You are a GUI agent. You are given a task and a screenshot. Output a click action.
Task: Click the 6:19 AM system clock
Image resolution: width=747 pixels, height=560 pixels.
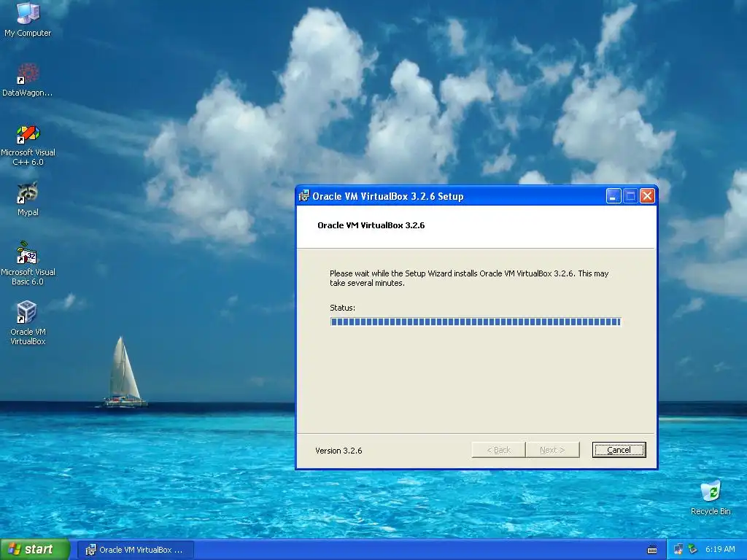[720, 550]
